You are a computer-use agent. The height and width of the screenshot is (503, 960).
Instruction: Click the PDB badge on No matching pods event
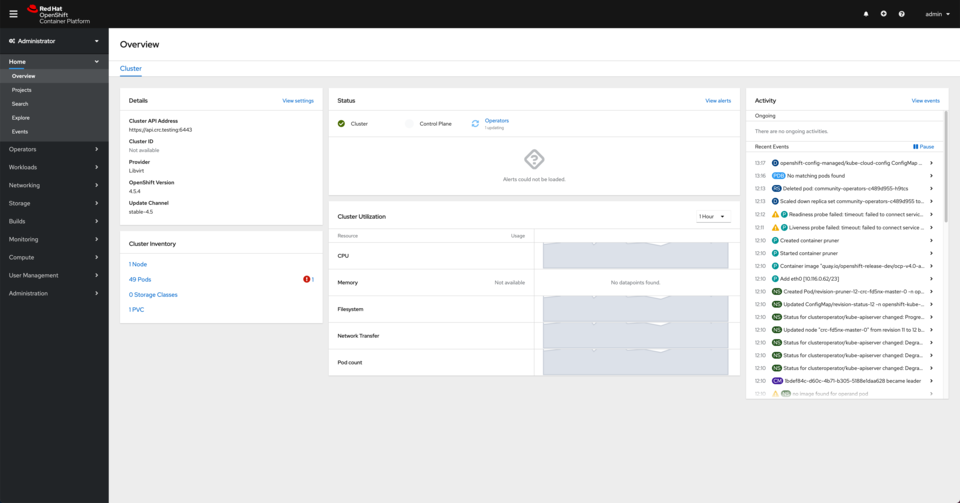tap(778, 176)
